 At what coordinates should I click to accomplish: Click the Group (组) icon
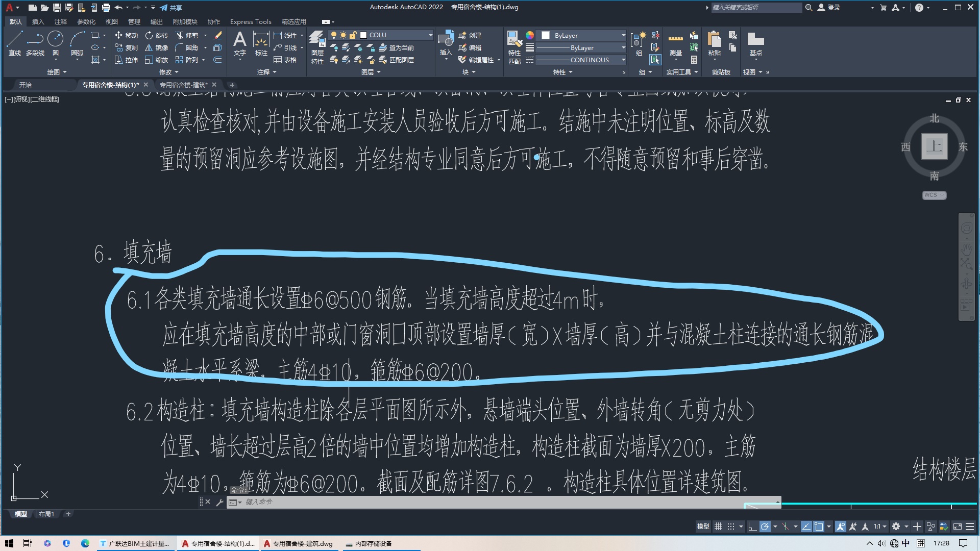point(638,43)
